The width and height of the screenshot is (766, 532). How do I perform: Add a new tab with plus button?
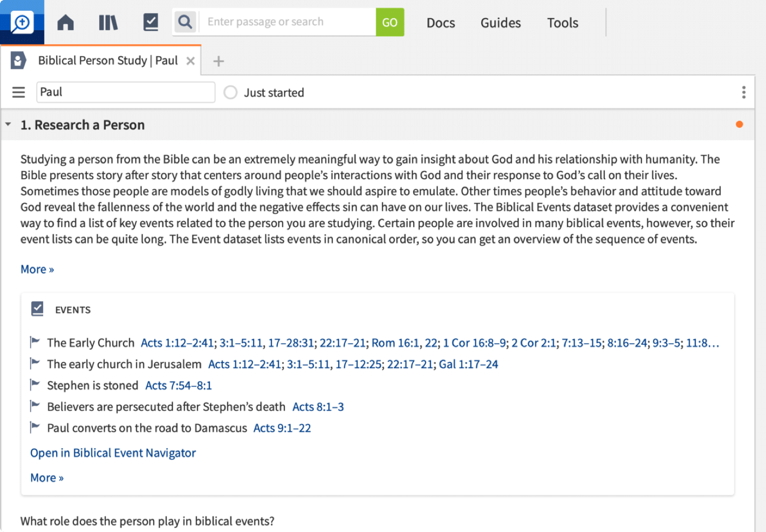(218, 62)
